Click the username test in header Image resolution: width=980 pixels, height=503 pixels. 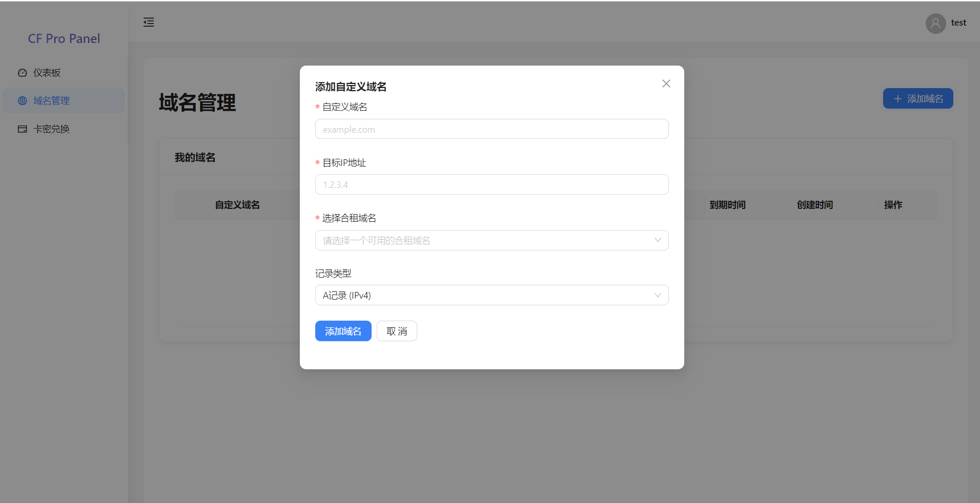958,23
